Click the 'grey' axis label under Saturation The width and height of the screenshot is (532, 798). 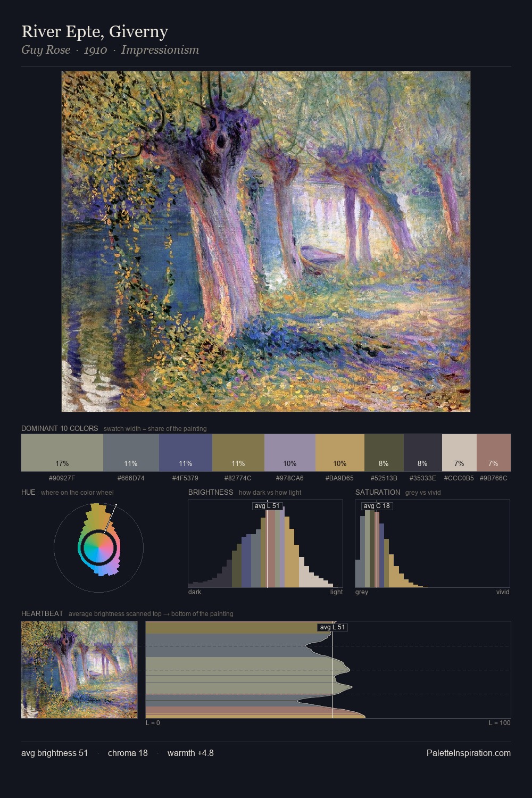362,592
